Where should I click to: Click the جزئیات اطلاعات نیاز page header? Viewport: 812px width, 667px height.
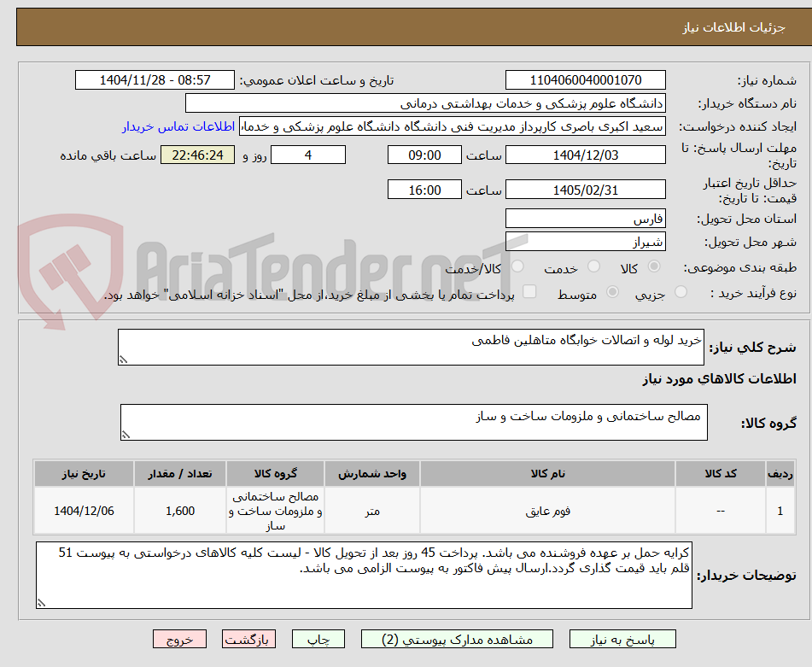(x=733, y=27)
